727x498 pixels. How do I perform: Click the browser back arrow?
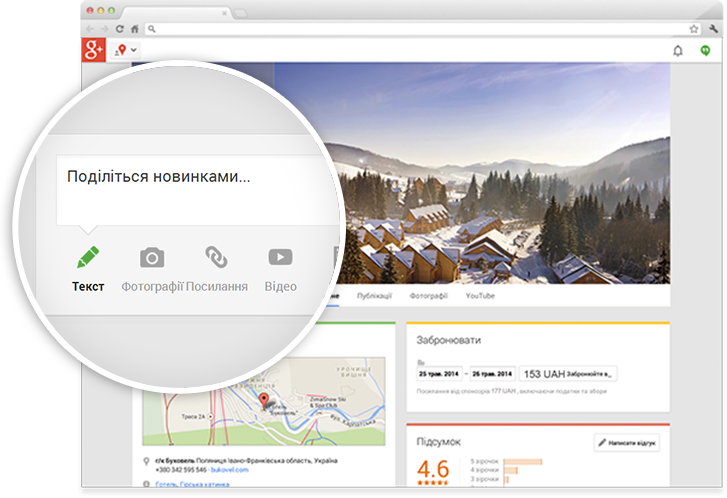tap(90, 29)
